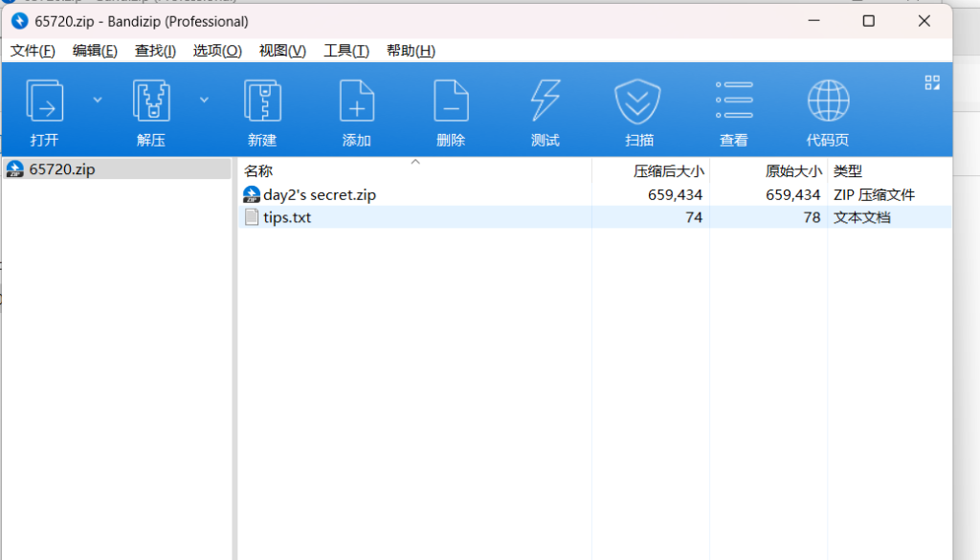Expand the dropdown arrow beside Extract (解压)

click(204, 99)
